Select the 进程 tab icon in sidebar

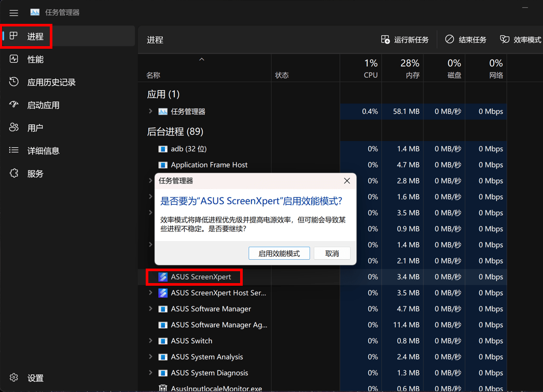[x=14, y=36]
